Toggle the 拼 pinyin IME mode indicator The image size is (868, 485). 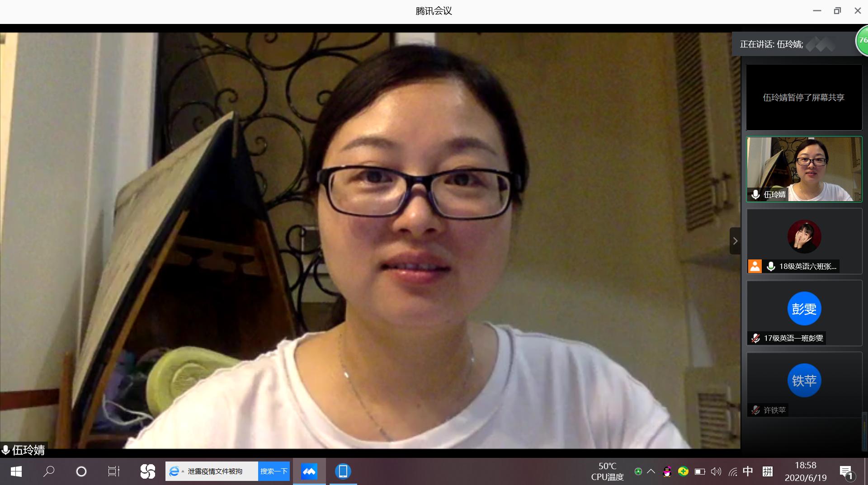pyautogui.click(x=767, y=471)
